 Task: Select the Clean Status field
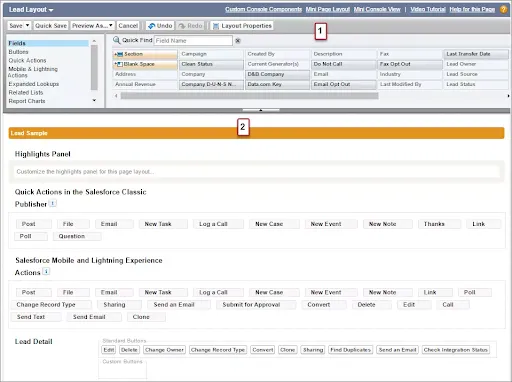point(211,64)
